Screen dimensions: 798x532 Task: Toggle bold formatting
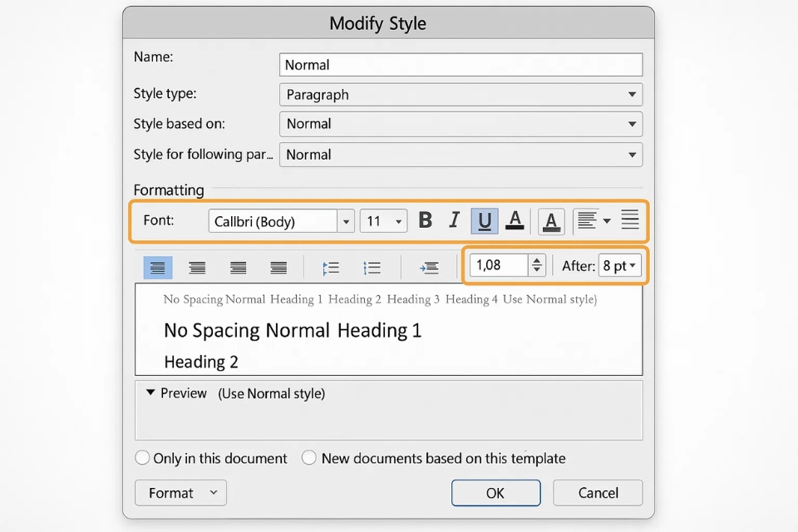coord(425,220)
